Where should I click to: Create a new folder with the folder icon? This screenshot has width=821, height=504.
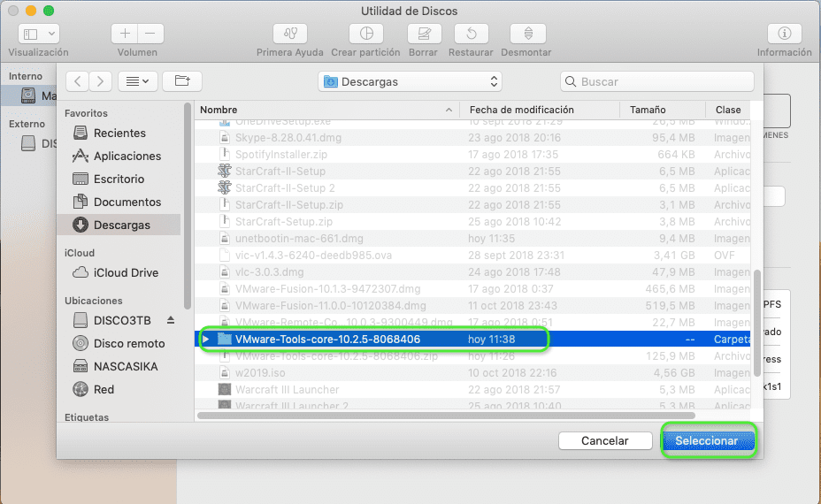[182, 81]
